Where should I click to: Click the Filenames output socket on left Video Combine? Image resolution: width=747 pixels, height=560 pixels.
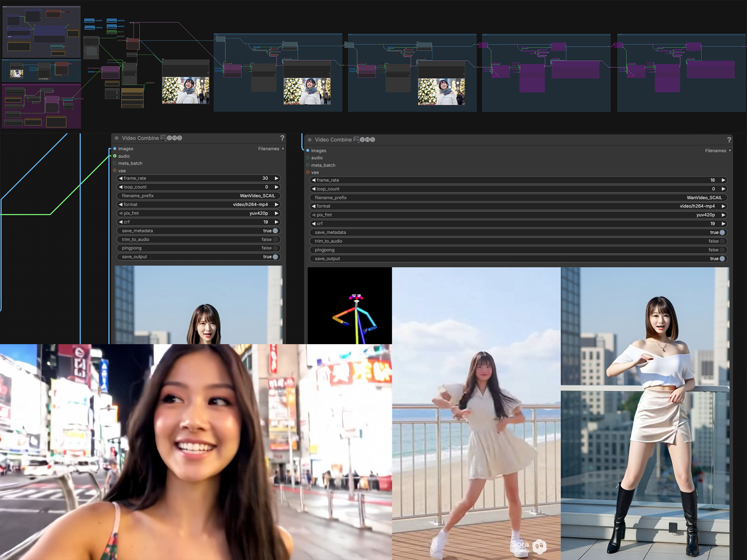(x=283, y=149)
